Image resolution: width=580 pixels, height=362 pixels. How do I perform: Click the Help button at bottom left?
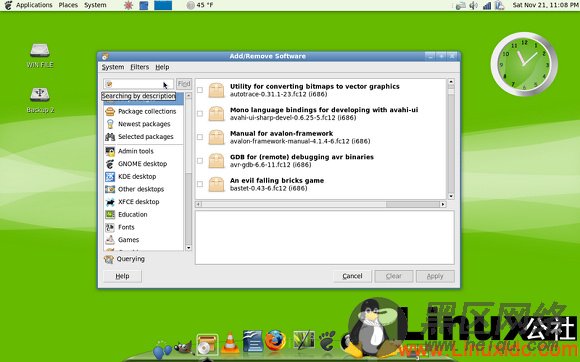click(x=122, y=276)
